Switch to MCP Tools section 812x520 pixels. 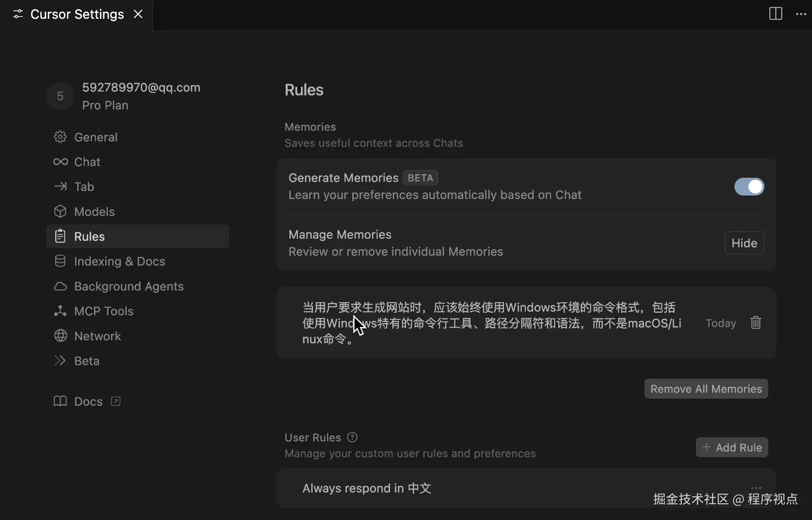pyautogui.click(x=104, y=311)
